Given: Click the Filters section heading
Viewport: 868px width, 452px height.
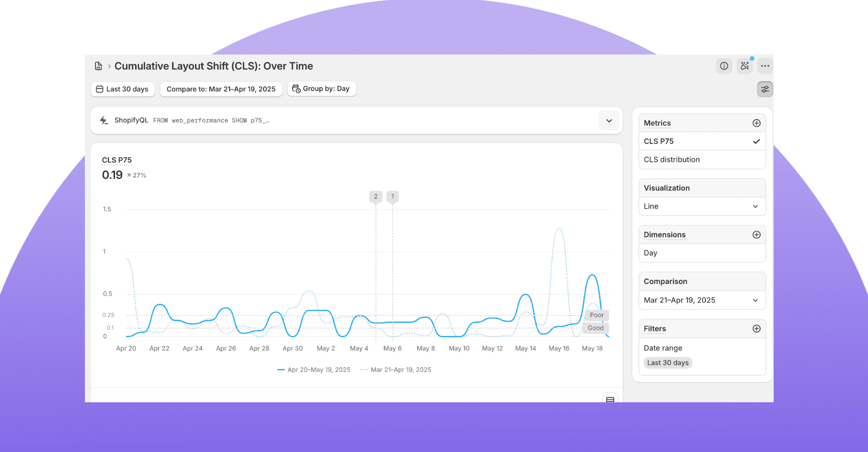Looking at the screenshot, I should [x=655, y=329].
